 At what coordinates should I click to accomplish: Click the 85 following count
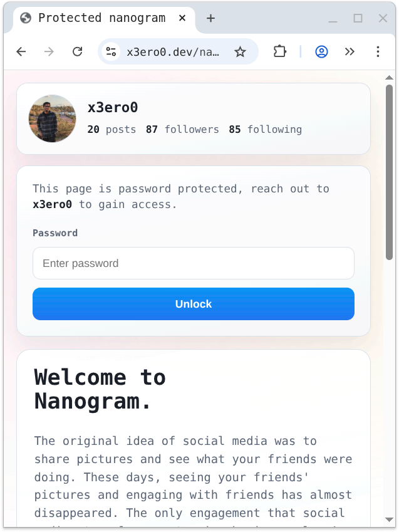(x=265, y=130)
